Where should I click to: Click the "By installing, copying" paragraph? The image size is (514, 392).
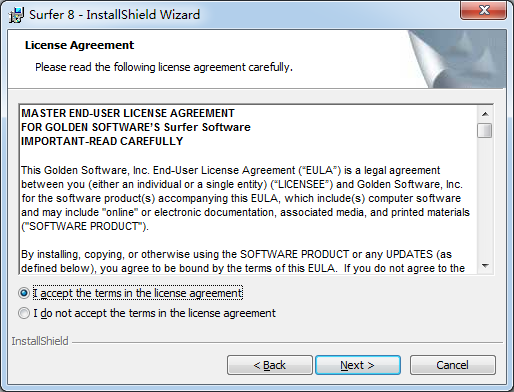[x=243, y=261]
